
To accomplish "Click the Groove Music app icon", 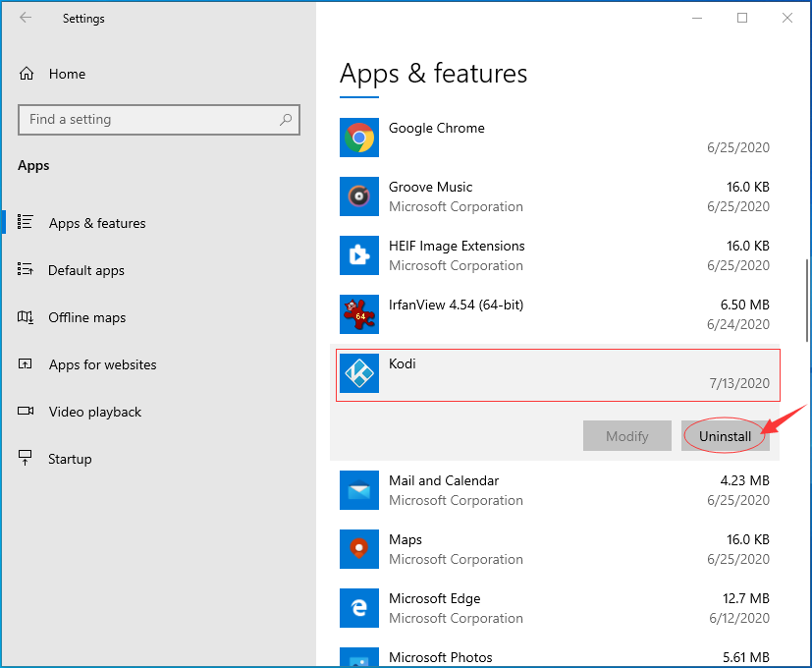I will point(359,196).
